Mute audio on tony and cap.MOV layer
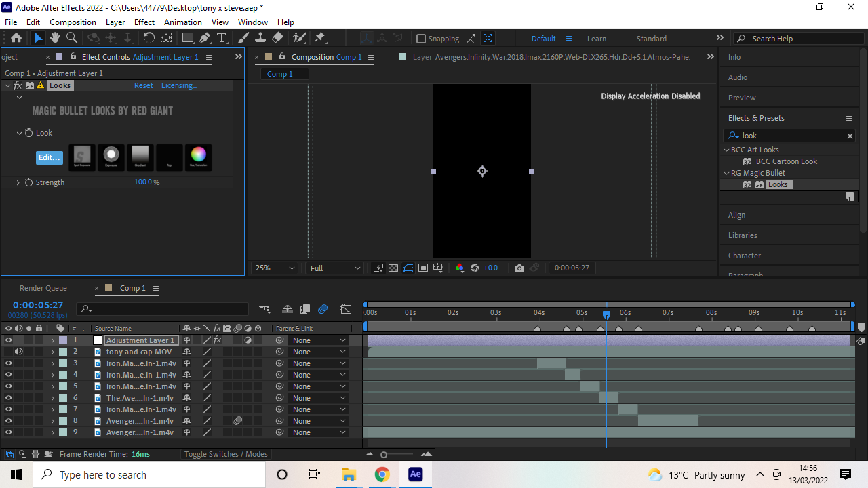The height and width of the screenshot is (488, 868). 18,351
